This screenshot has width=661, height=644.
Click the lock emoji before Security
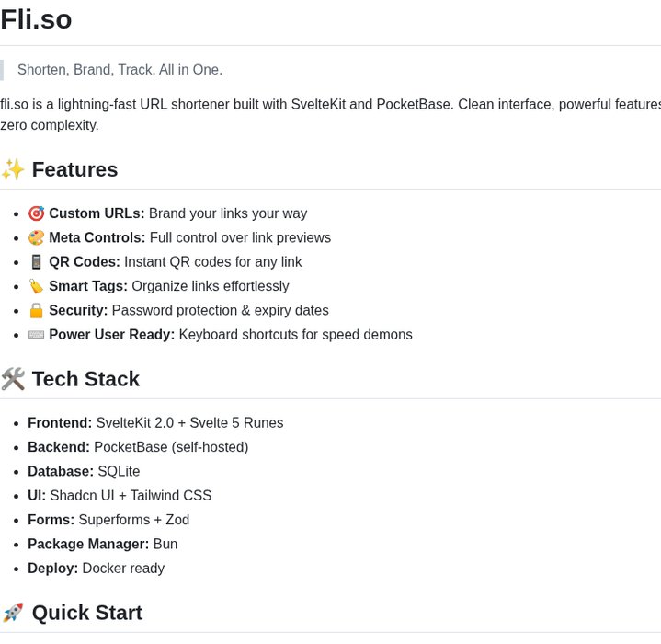click(x=36, y=310)
